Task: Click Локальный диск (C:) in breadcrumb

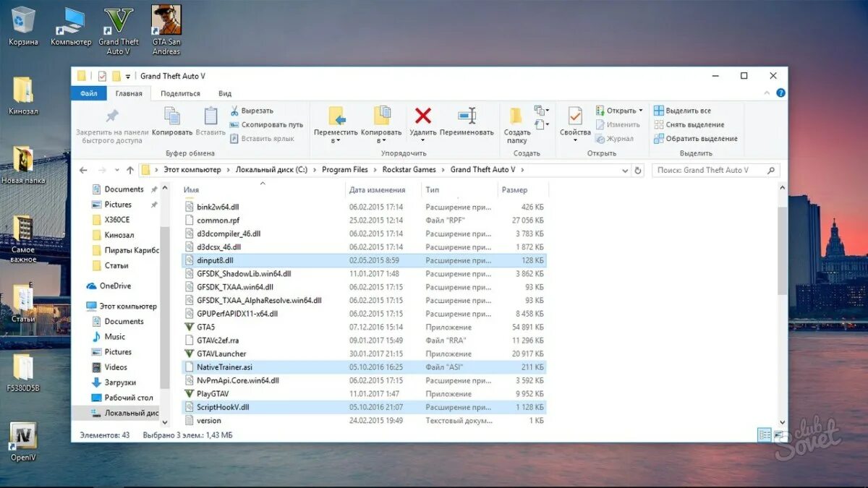Action: pyautogui.click(x=271, y=170)
